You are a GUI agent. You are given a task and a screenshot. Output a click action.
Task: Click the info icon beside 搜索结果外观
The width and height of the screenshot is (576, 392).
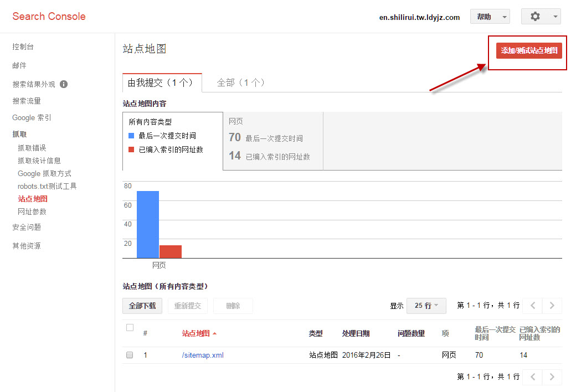(64, 84)
